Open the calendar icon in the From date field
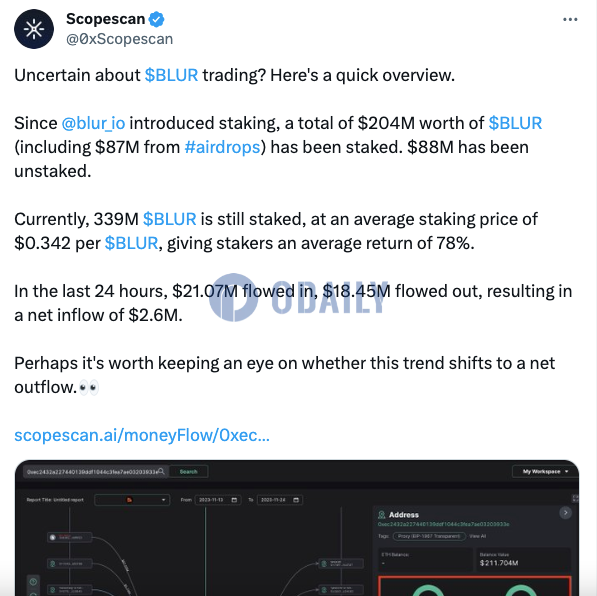 coord(235,500)
